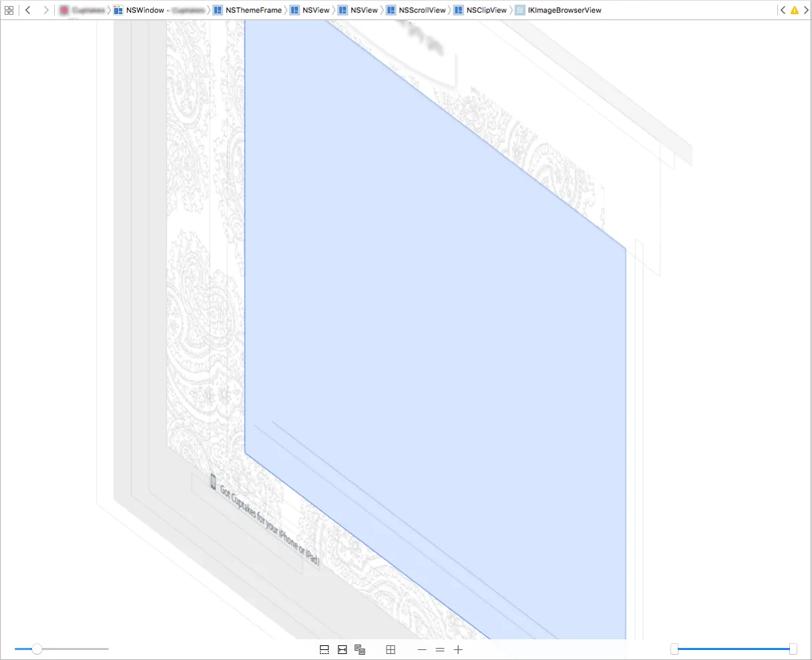Select NSScrollView in the jump bar

(415, 10)
